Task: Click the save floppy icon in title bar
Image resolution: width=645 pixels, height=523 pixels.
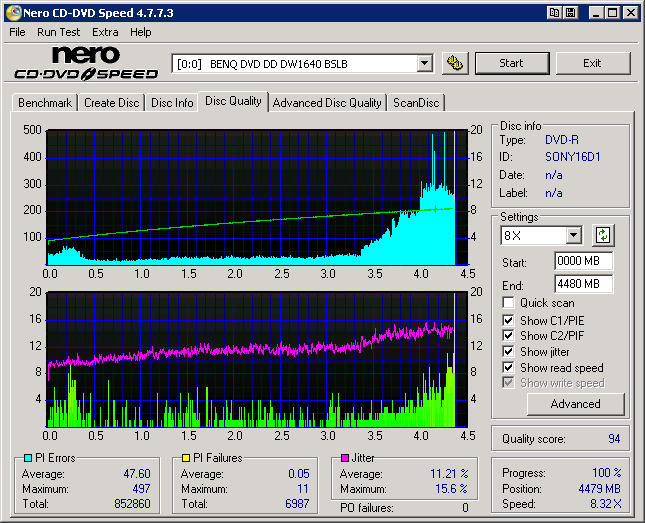Action: coord(570,13)
